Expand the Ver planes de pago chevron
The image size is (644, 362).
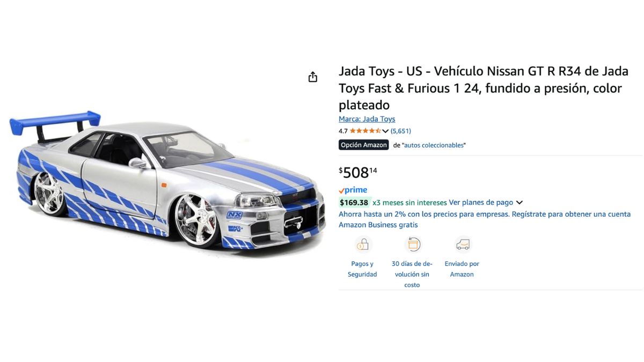519,203
